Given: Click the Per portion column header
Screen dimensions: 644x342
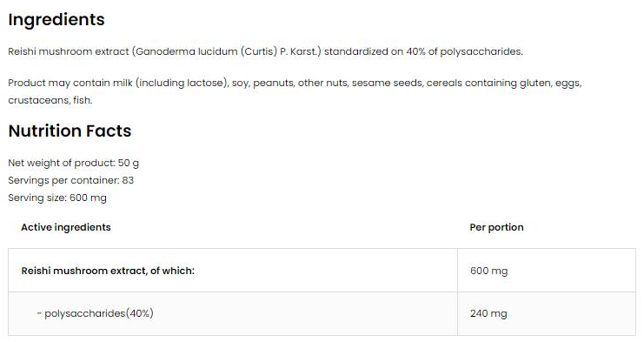Looking at the screenshot, I should (x=496, y=227).
